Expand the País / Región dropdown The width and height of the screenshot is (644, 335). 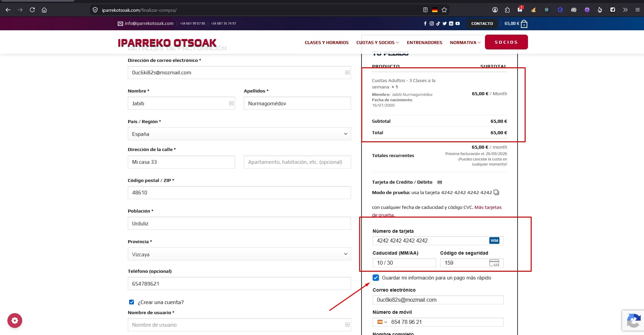[x=239, y=134]
